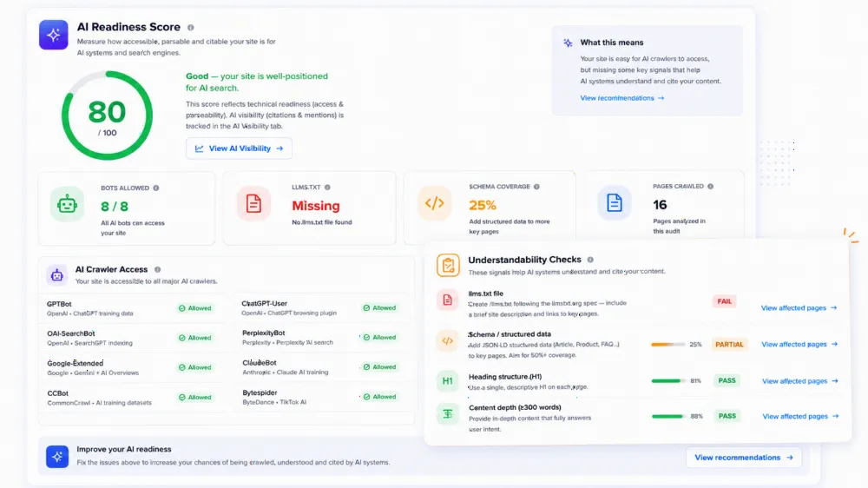Click the Allowed status for Bytespider
Viewport: 868px width, 488px height.
click(379, 397)
